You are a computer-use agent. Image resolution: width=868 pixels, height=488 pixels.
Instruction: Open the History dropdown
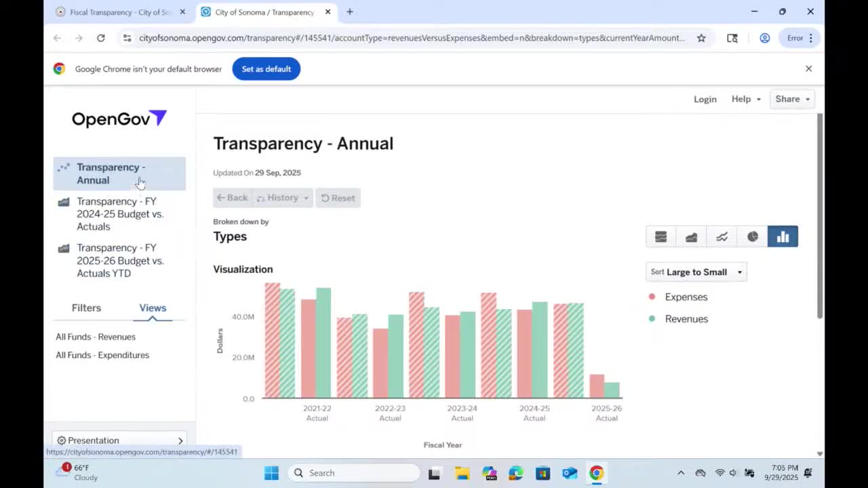click(x=283, y=198)
